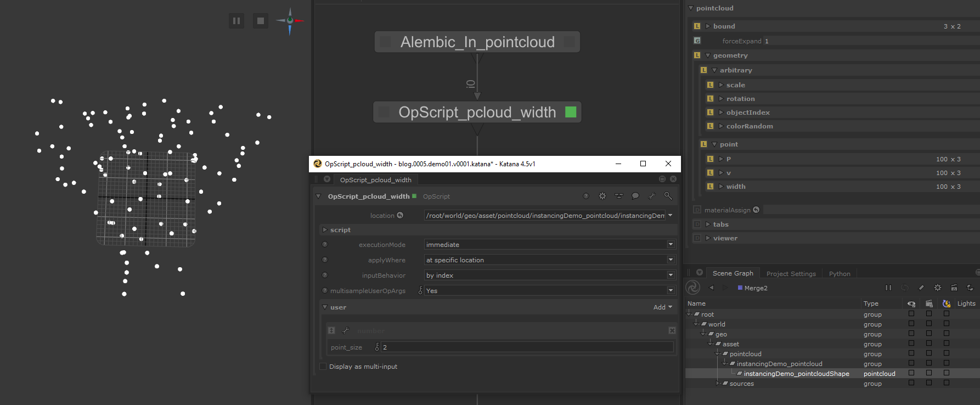Click the magnifier search icon in parameters header
980x405 pixels.
click(x=668, y=196)
